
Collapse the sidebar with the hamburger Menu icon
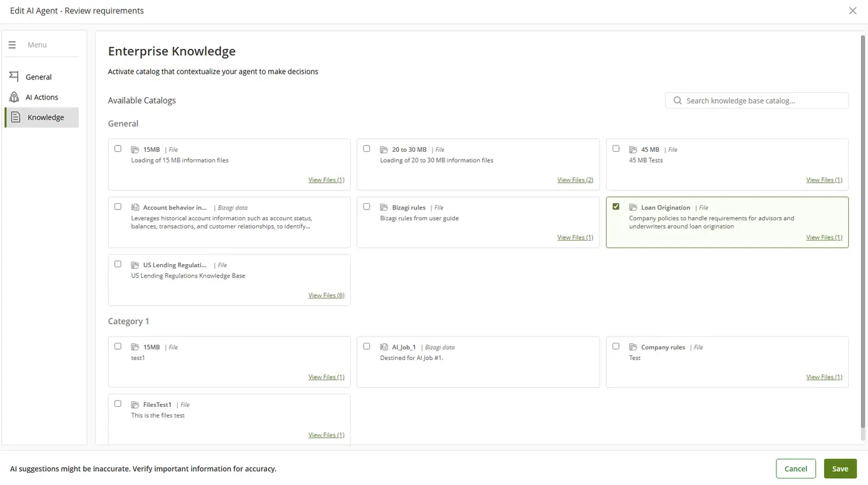[12, 45]
